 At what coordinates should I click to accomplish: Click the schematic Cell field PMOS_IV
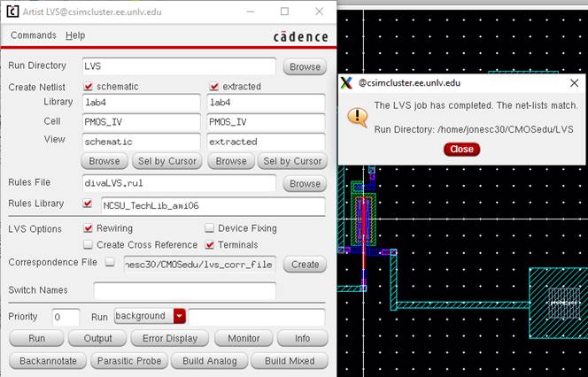[141, 122]
